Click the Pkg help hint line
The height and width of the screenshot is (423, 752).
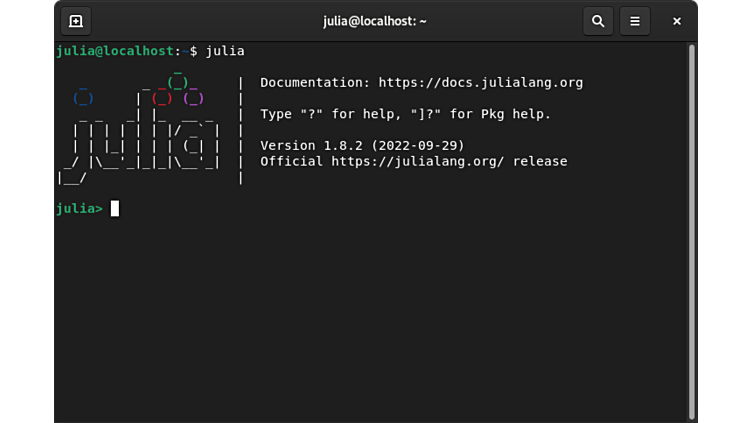[x=405, y=114]
